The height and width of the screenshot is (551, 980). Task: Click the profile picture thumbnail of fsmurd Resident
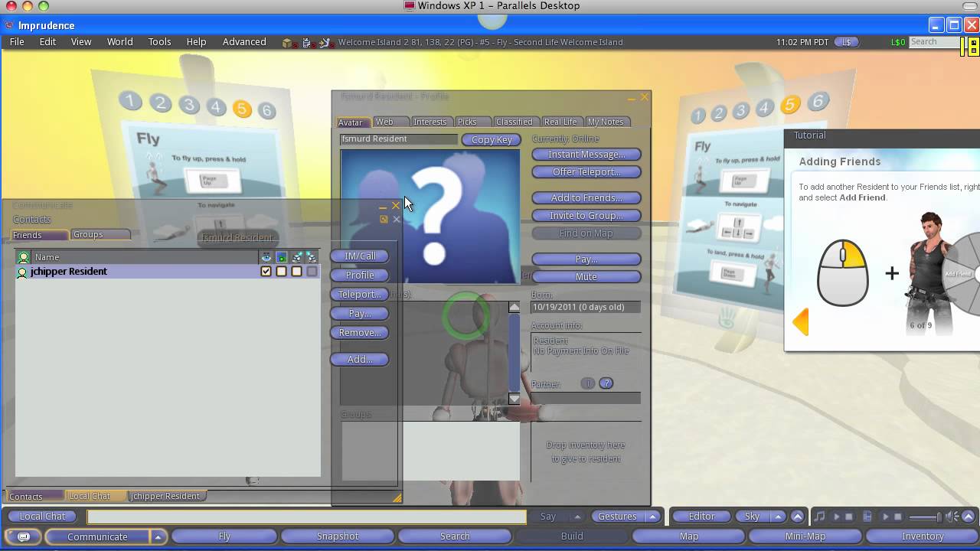click(x=430, y=217)
